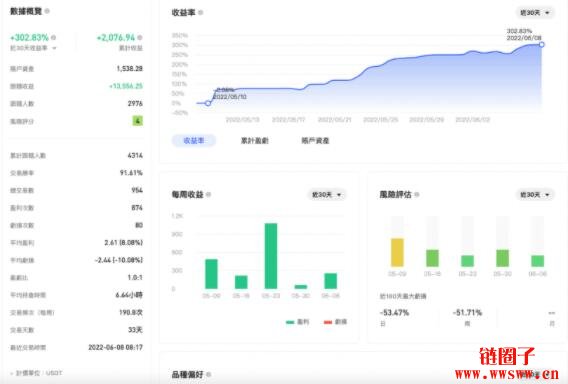Click info icon beside 每周收益 title
This screenshot has height=384, width=568.
click(208, 195)
